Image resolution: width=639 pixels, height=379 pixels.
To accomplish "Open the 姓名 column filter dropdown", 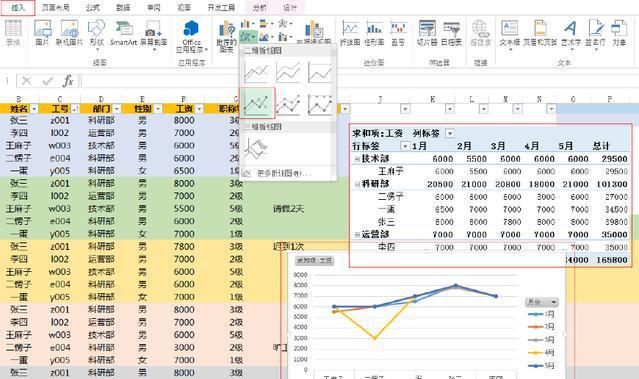I will (34, 109).
